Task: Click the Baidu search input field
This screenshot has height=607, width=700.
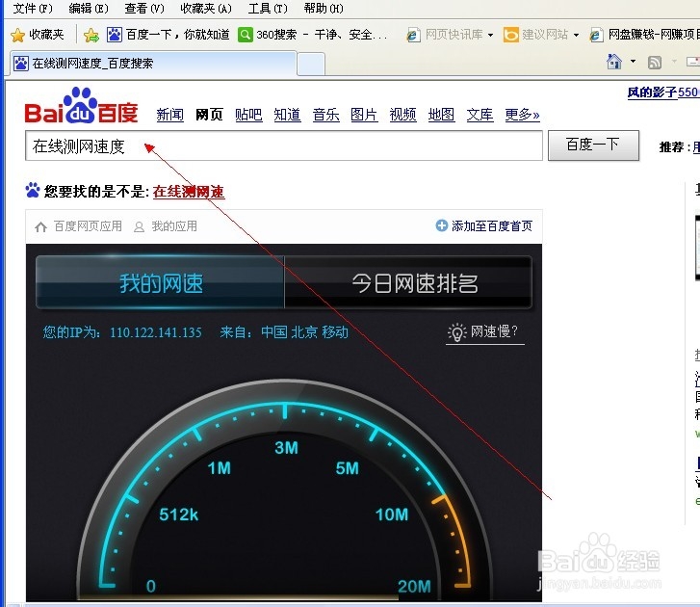Action: tap(284, 145)
